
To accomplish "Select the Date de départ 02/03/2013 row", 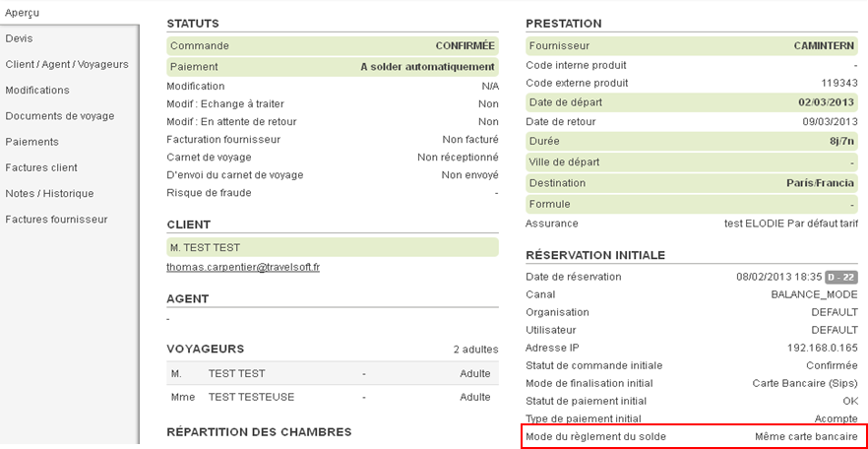I will click(x=692, y=102).
